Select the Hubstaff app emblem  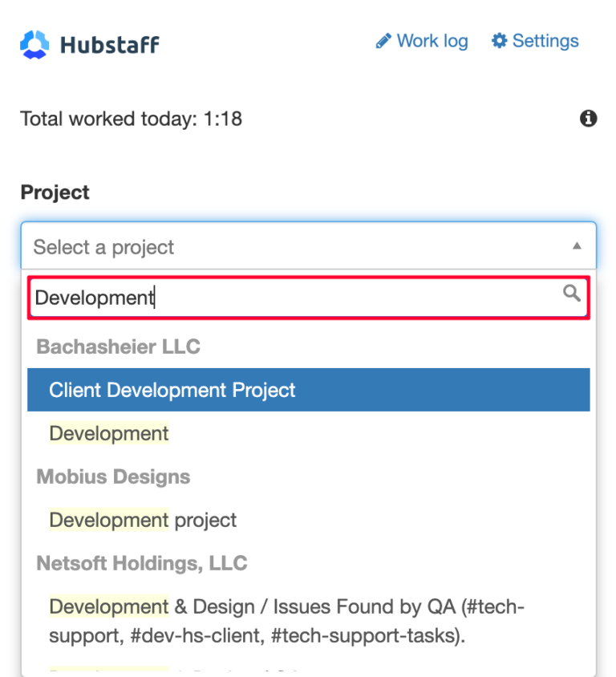click(34, 43)
